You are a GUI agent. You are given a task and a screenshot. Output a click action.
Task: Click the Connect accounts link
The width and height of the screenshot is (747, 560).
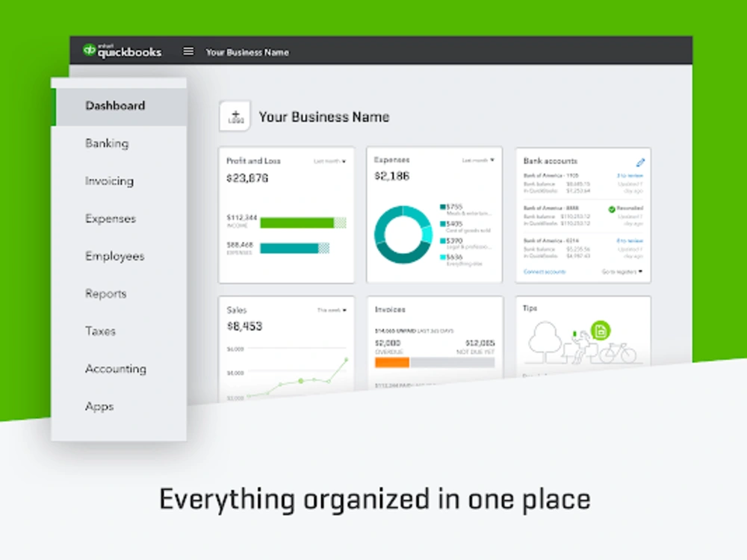pyautogui.click(x=544, y=272)
